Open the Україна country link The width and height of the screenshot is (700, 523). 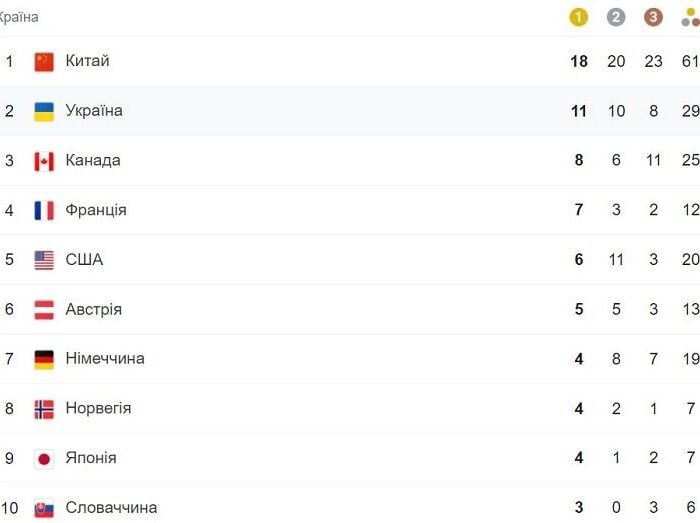[94, 110]
